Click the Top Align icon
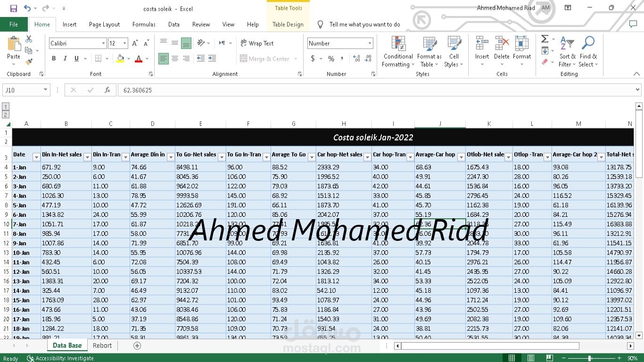The height and width of the screenshot is (362, 644). coord(164,43)
